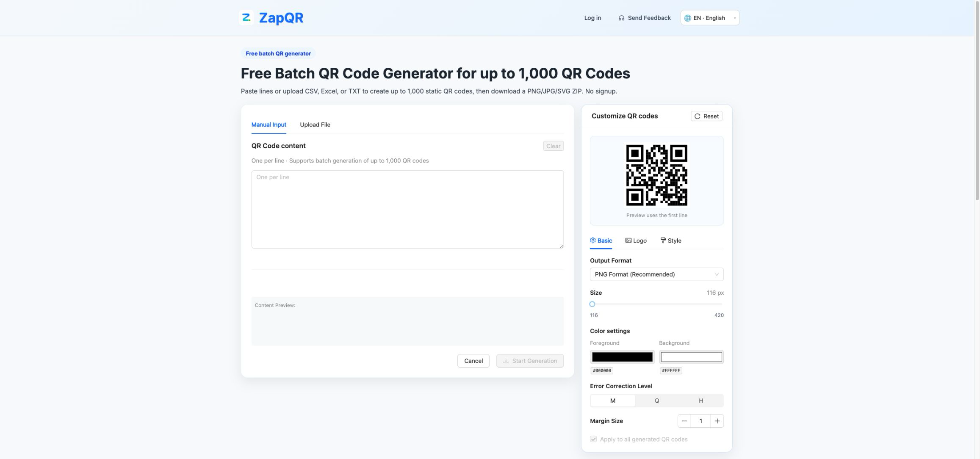This screenshot has height=459, width=980.
Task: Click the Margin Size number field
Action: point(701,421)
